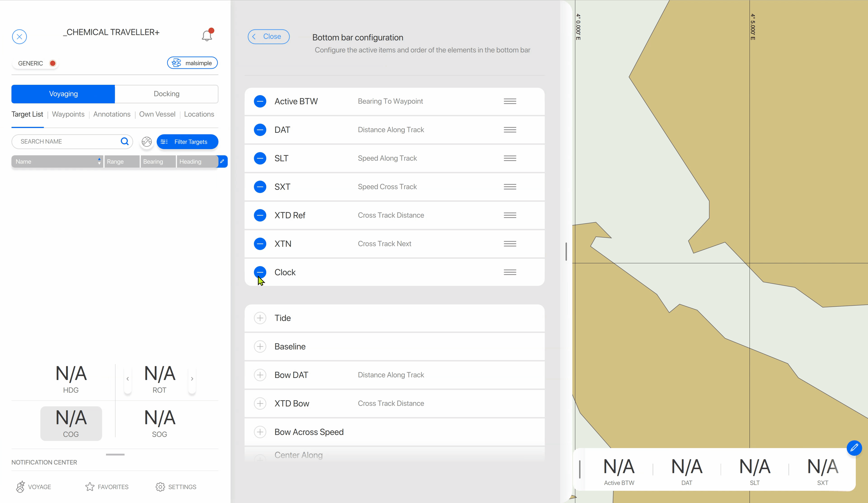Toggle the GENERIC red status indicator
Screen dimensions: 868x503
point(53,63)
